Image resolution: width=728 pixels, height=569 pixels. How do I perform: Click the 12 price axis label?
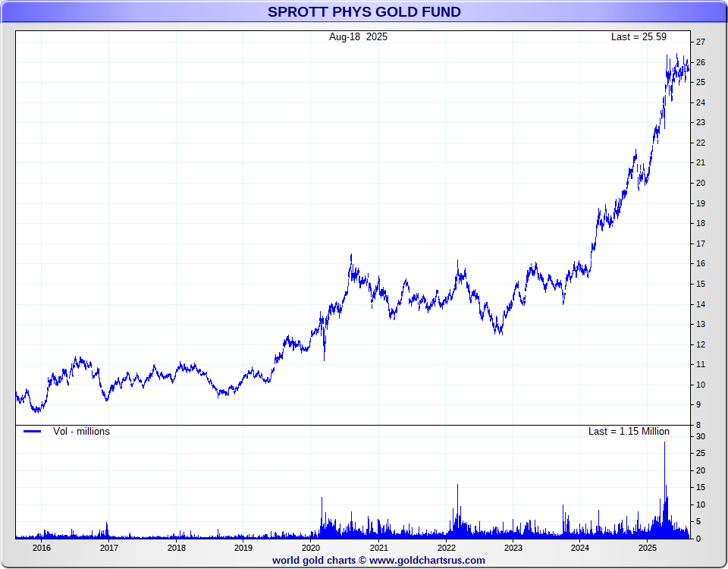(x=701, y=344)
